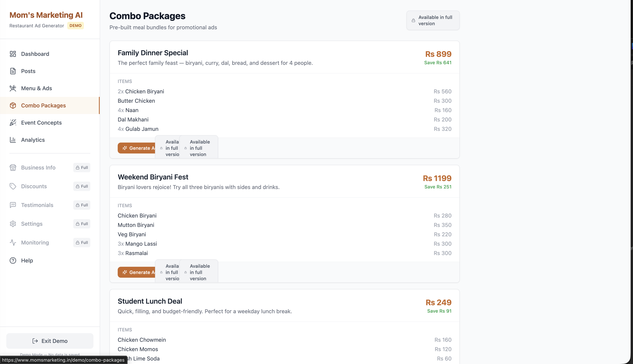Click the Full lock badge beside Settings
The height and width of the screenshot is (364, 633).
[x=82, y=224]
